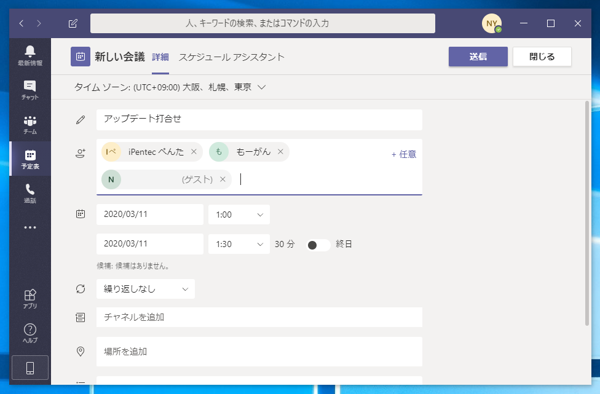Click the 30 分 duration text

[x=285, y=244]
